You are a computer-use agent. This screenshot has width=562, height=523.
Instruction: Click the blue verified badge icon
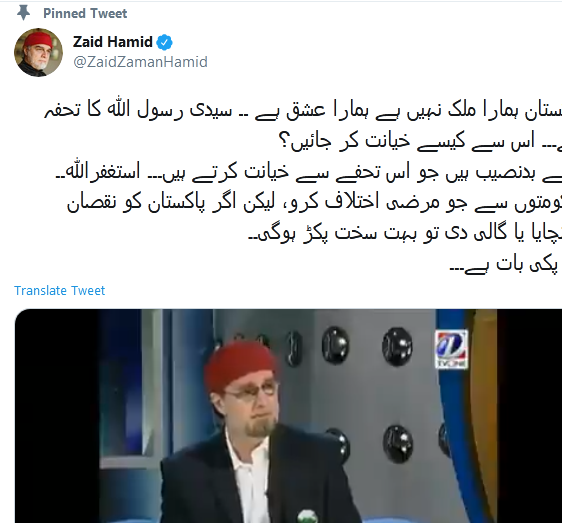(165, 42)
